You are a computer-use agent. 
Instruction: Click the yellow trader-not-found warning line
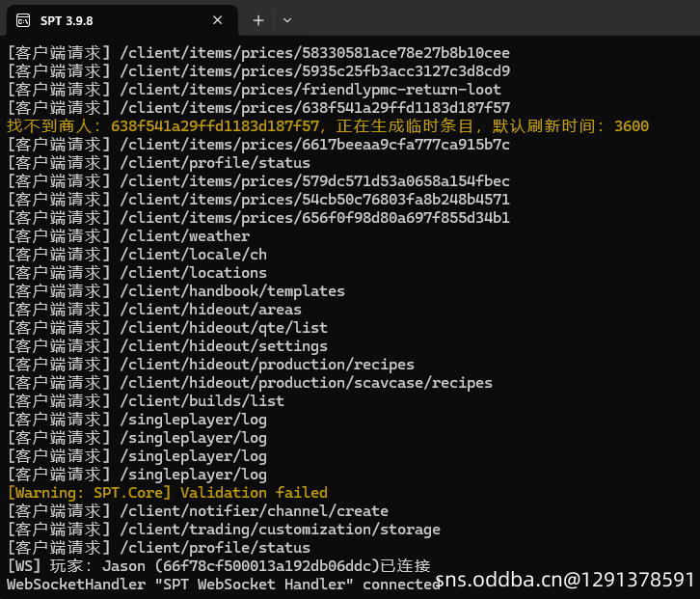click(328, 126)
